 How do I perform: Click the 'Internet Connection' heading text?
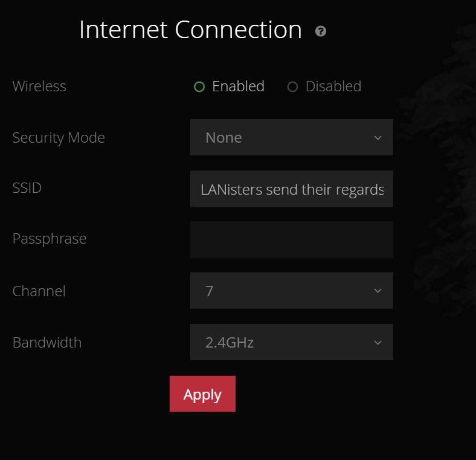point(190,30)
